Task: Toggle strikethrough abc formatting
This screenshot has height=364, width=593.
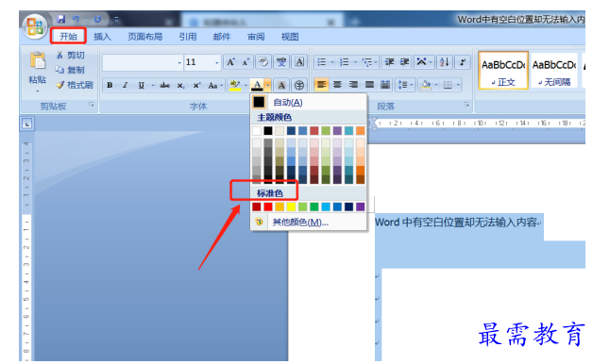Action: pyautogui.click(x=164, y=85)
